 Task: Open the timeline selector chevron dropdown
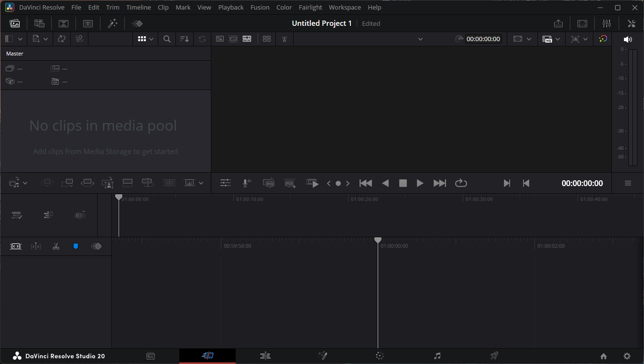pyautogui.click(x=421, y=39)
